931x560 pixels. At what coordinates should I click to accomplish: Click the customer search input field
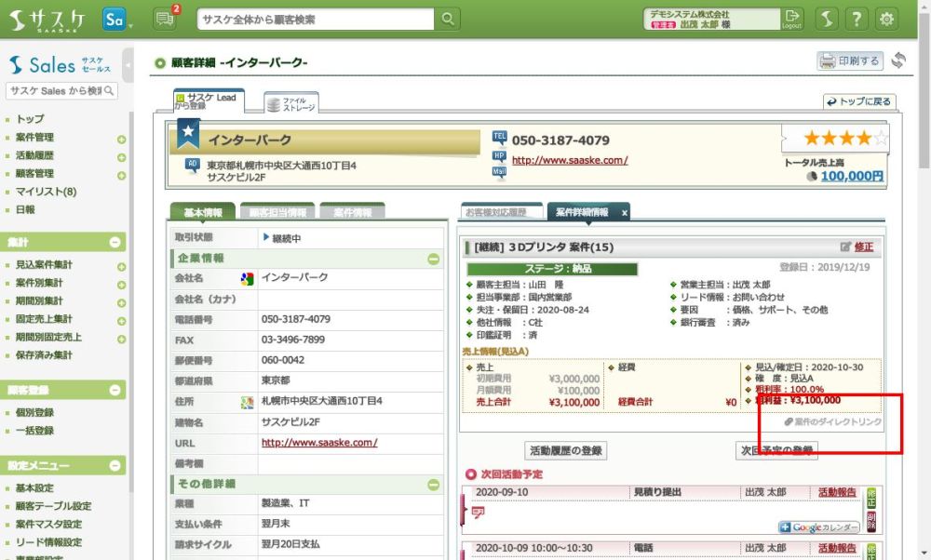[317, 20]
